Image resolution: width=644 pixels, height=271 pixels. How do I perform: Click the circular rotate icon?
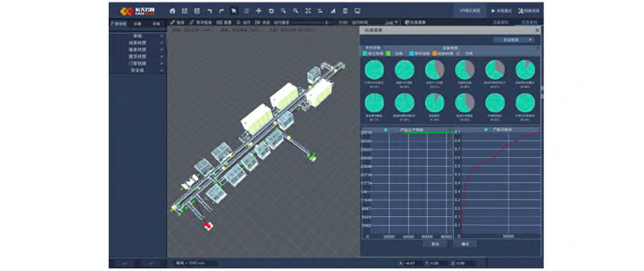pyautogui.click(x=271, y=10)
